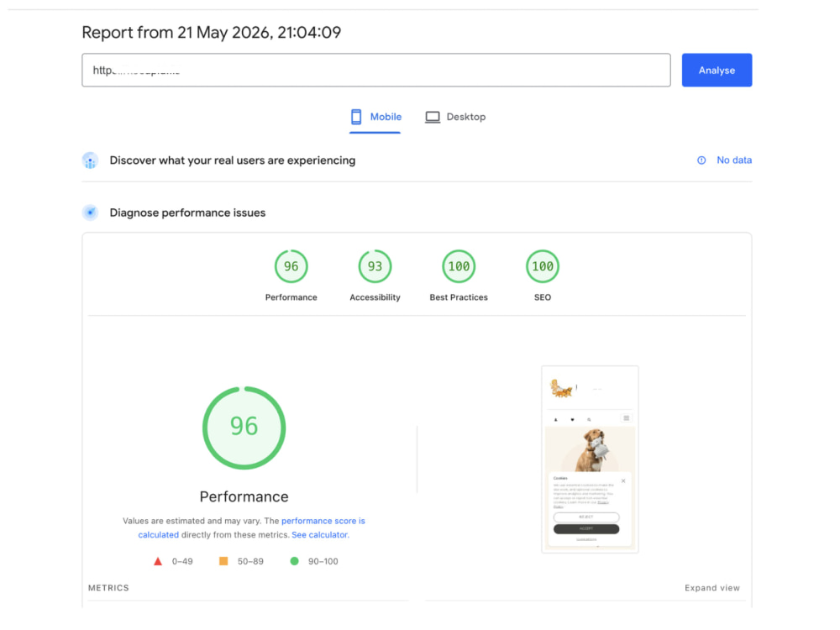The width and height of the screenshot is (840, 630).
Task: Click the No data link
Action: (734, 160)
